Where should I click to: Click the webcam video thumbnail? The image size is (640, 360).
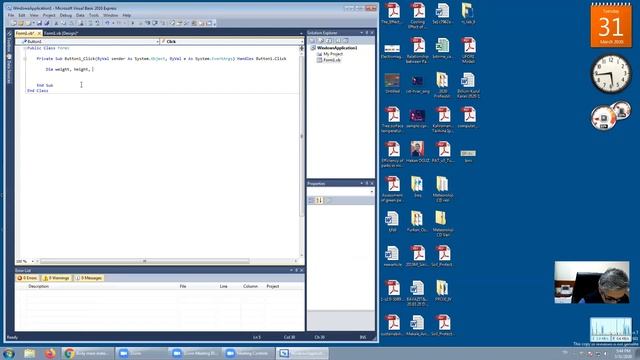pos(591,282)
